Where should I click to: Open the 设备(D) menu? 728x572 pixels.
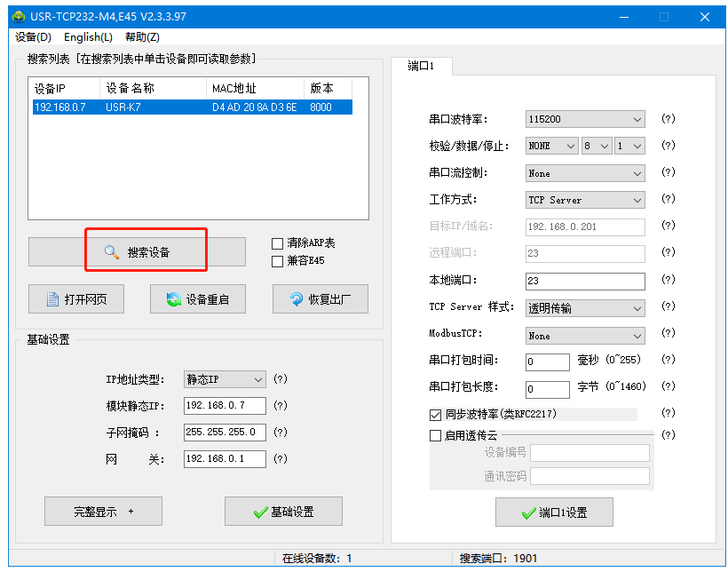[33, 37]
